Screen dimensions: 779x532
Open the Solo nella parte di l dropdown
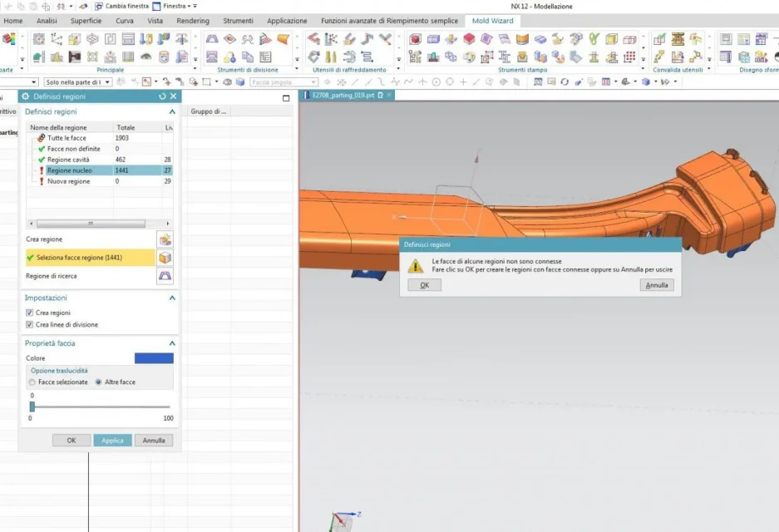point(77,82)
